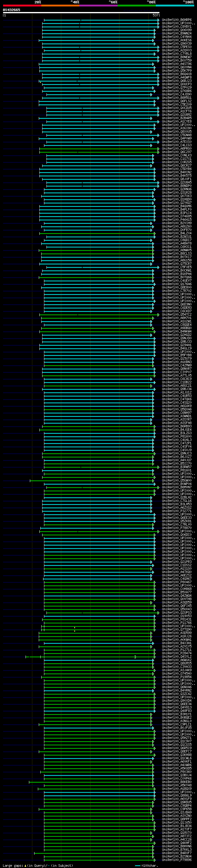Image resolution: width=197 pixels, height=868 pixels.
Task: Open hit UniRef100_A4ST96
Action: tap(177, 64)
